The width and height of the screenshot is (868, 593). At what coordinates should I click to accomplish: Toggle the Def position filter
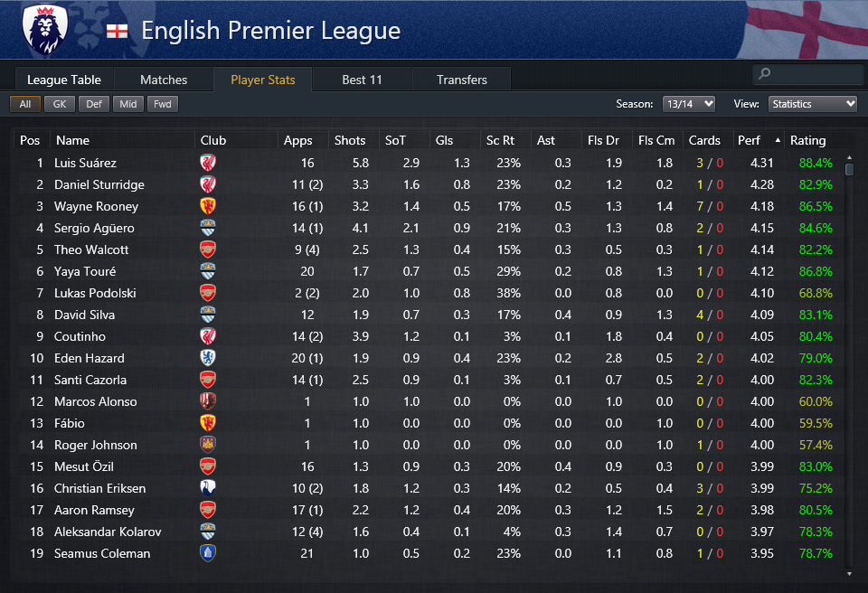tap(94, 104)
